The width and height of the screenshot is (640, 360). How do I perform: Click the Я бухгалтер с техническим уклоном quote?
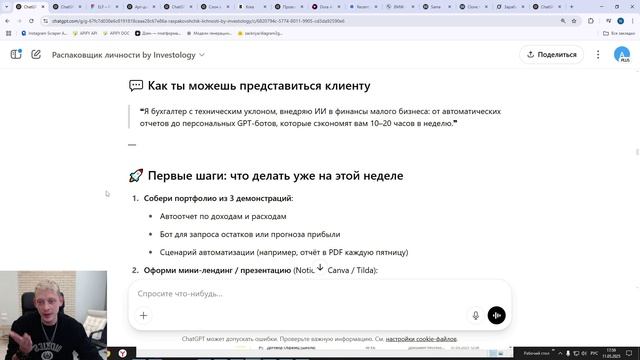click(320, 117)
